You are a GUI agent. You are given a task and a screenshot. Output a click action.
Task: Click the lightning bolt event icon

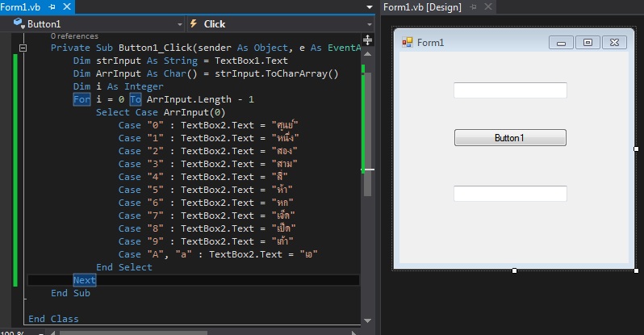point(194,23)
